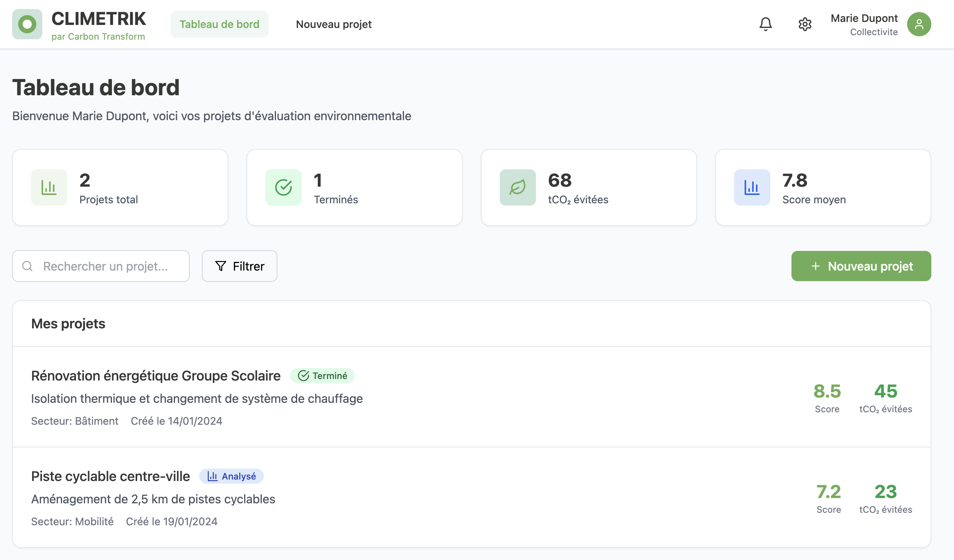Screen dimensions: 954x560
Task: Open Marie Dupont profile menu
Action: (x=864, y=24)
